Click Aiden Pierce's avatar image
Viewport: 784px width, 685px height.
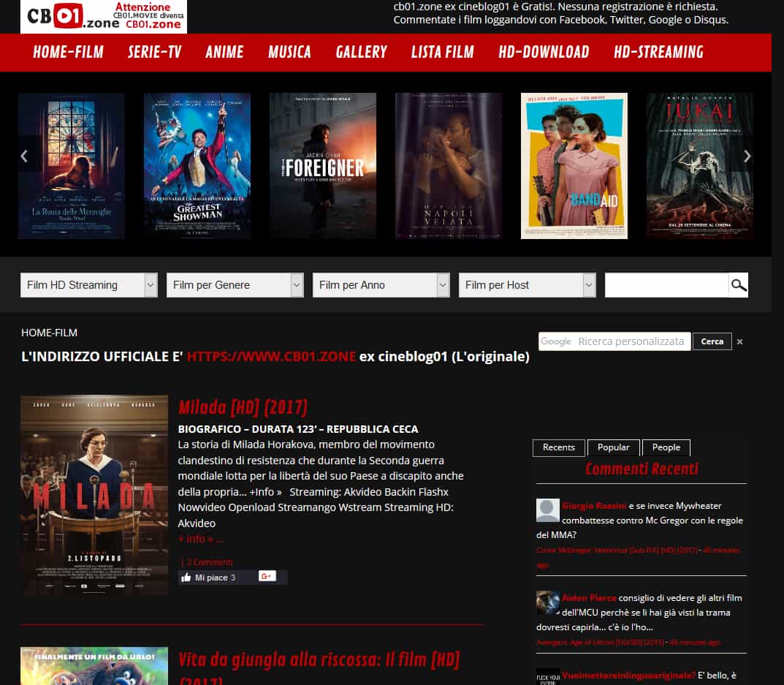[x=547, y=602]
